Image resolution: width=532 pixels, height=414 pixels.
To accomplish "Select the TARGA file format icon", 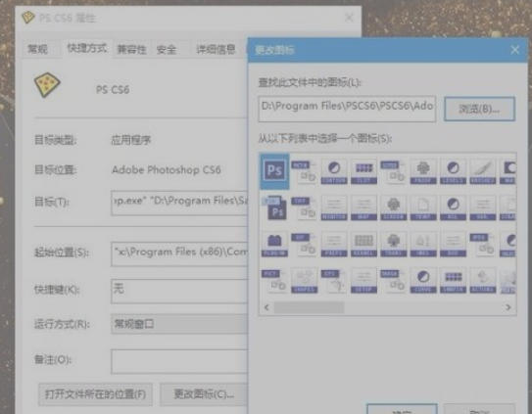I will tap(394, 281).
